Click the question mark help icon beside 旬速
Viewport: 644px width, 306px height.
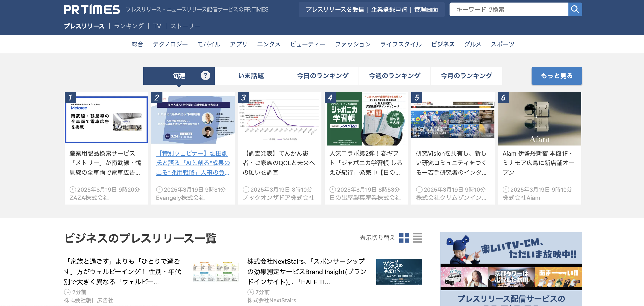[205, 75]
